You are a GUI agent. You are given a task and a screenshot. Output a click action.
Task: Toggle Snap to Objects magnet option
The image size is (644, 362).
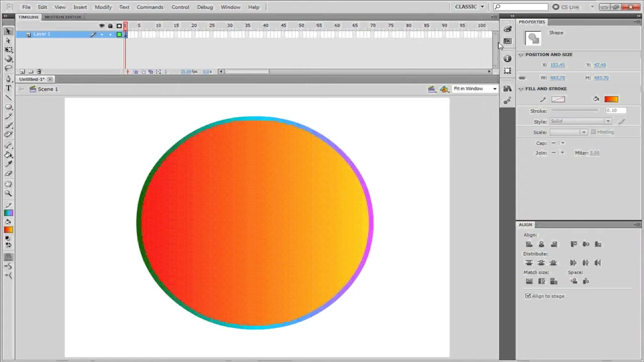pos(8,257)
